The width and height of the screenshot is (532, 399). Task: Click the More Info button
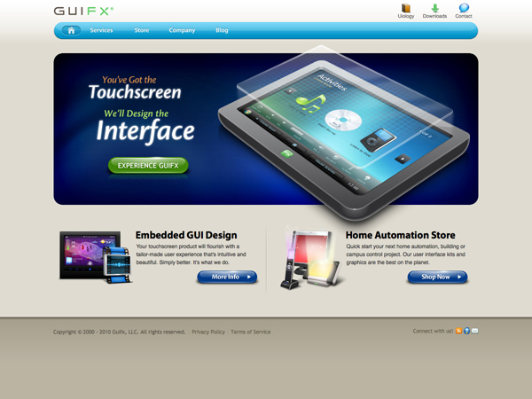[227, 277]
